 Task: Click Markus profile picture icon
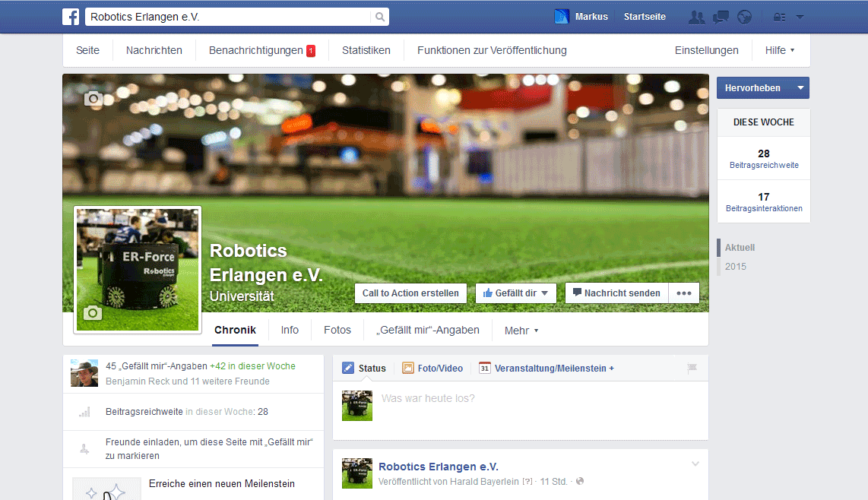pyautogui.click(x=562, y=17)
